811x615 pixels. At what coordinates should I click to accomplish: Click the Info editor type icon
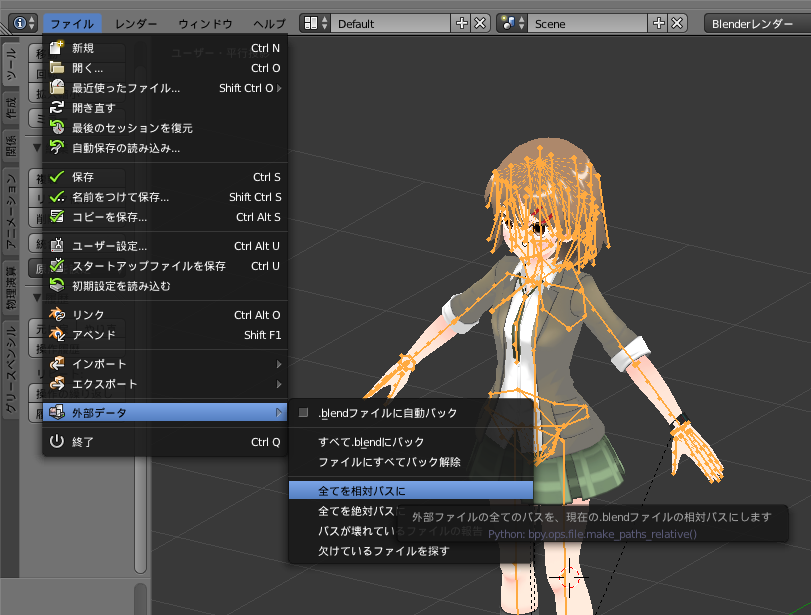point(22,22)
